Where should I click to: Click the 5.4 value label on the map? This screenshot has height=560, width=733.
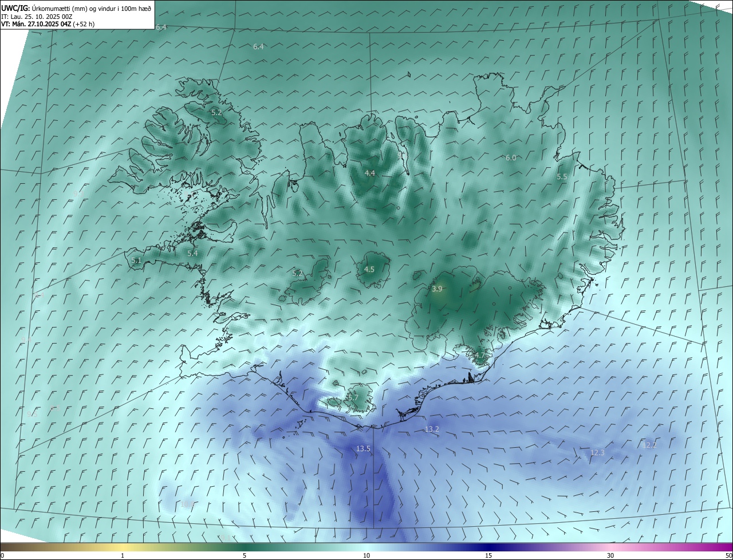point(192,253)
